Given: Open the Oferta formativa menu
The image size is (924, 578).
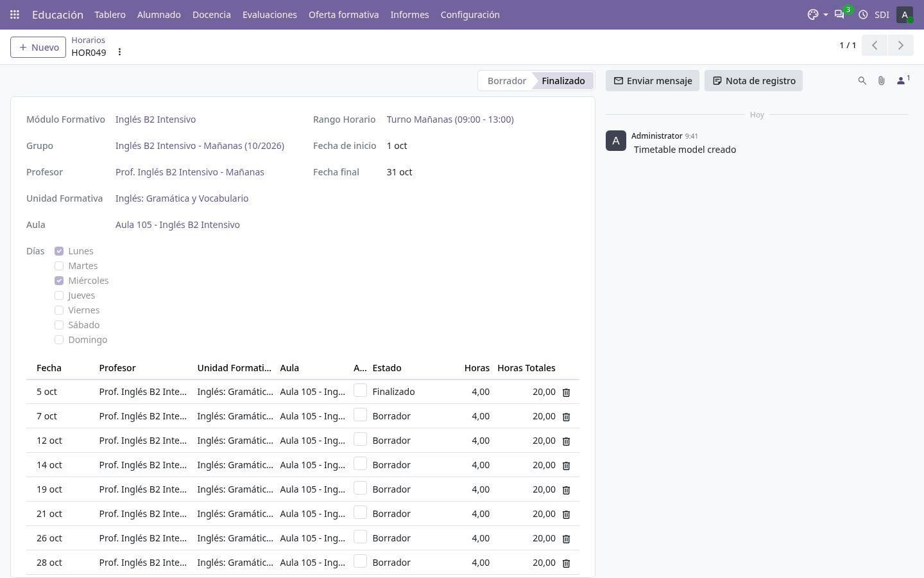Looking at the screenshot, I should point(343,14).
